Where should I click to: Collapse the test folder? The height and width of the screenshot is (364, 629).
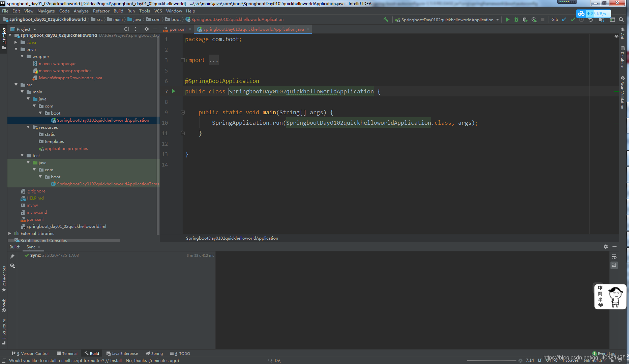pyautogui.click(x=22, y=156)
